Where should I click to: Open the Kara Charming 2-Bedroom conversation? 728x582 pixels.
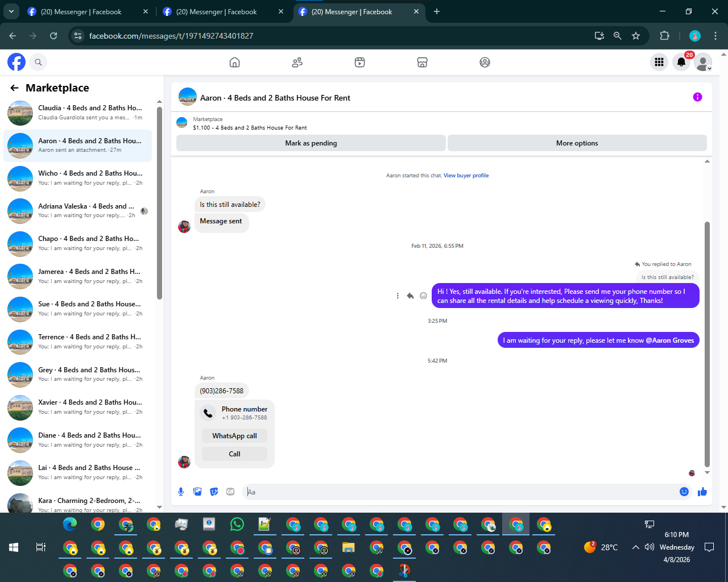pyautogui.click(x=78, y=503)
